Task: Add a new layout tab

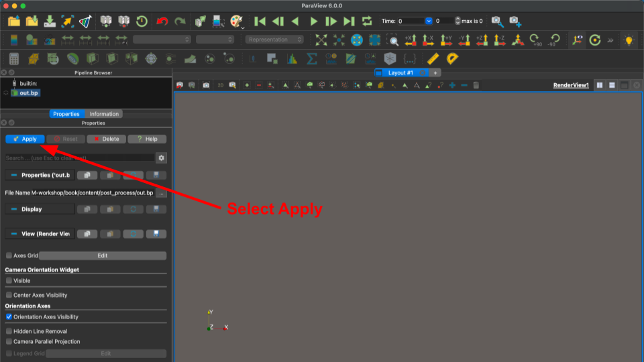Action: click(435, 72)
